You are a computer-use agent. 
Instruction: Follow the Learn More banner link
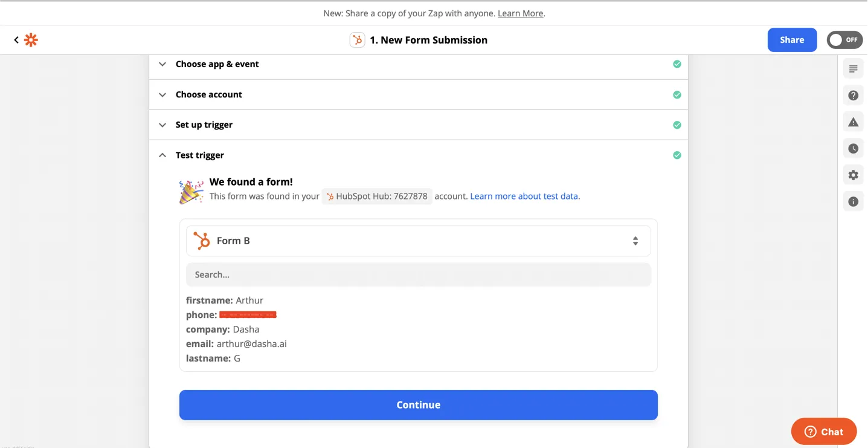520,13
